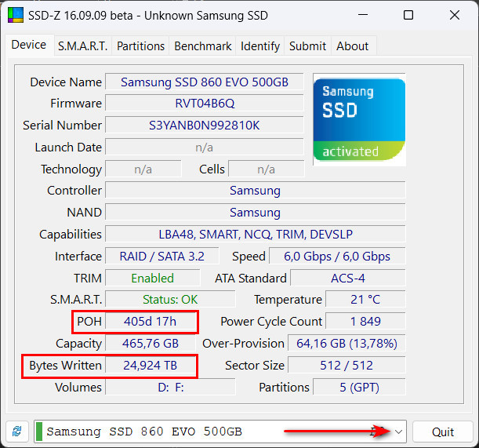Viewport: 479px width, 448px height.
Task: Click the S.M.A.R.T. Status: OK value
Action: click(170, 300)
